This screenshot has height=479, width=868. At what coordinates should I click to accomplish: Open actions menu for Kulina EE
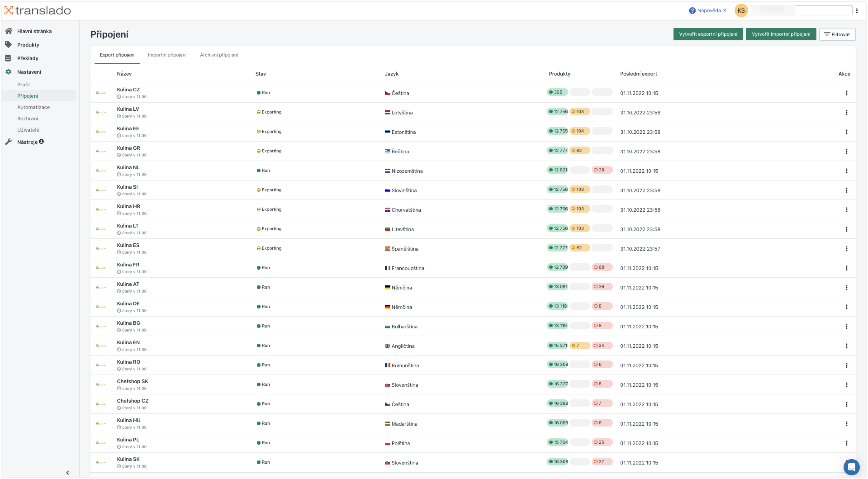coord(846,132)
